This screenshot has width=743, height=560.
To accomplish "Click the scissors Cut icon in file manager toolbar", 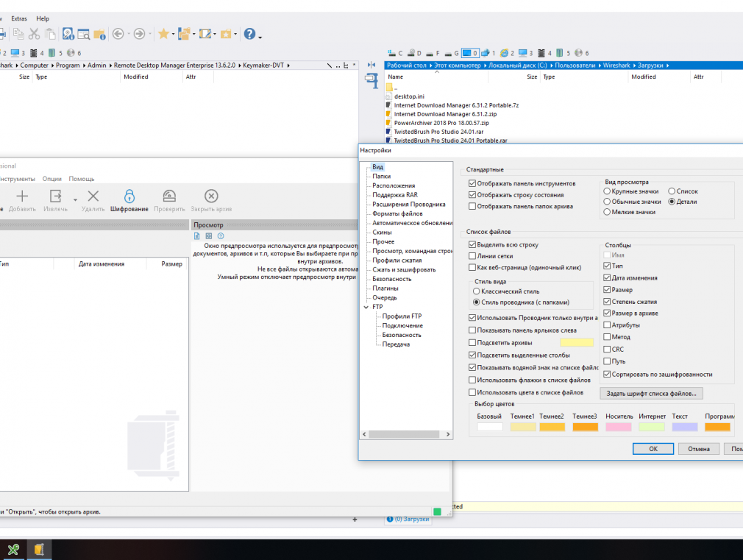I will (34, 34).
